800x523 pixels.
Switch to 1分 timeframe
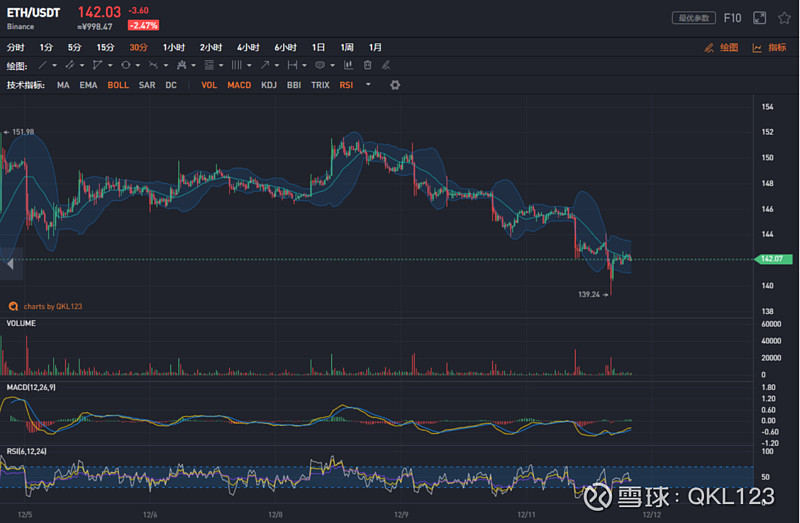pyautogui.click(x=46, y=47)
